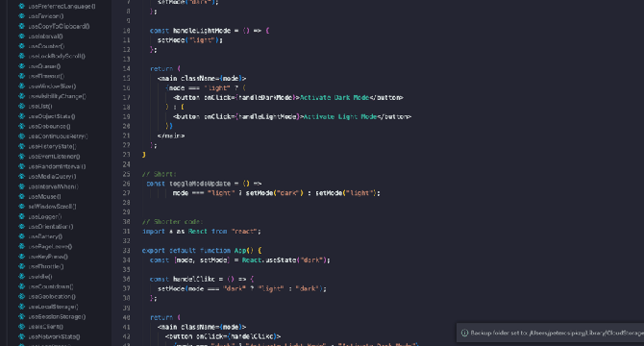Click the React icon beside useMouse()
Image resolution: width=644 pixels, height=346 pixels.
coord(22,196)
